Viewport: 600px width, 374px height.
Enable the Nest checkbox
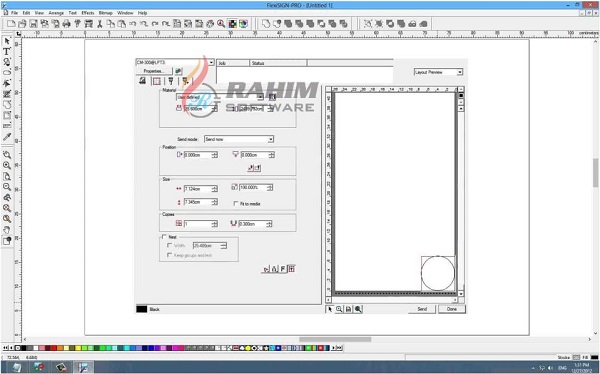(164, 237)
